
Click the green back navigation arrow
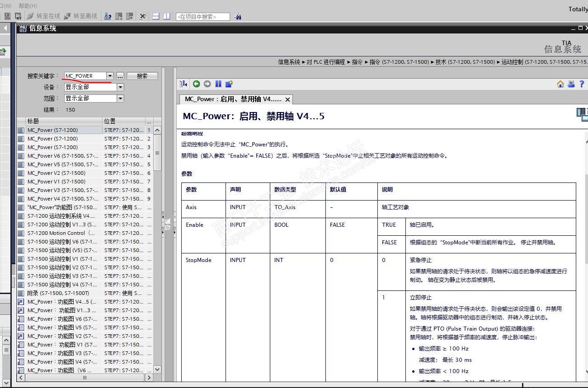click(196, 84)
